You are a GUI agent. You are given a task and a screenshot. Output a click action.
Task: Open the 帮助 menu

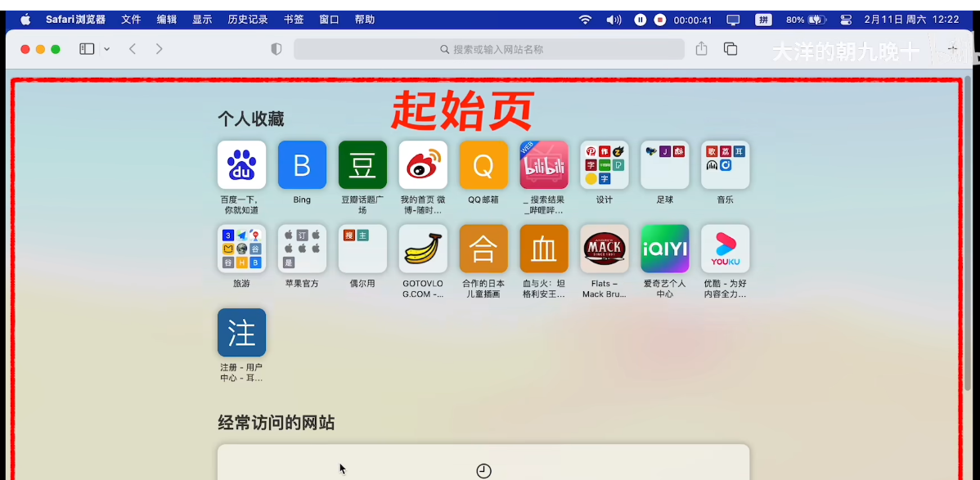(x=365, y=20)
